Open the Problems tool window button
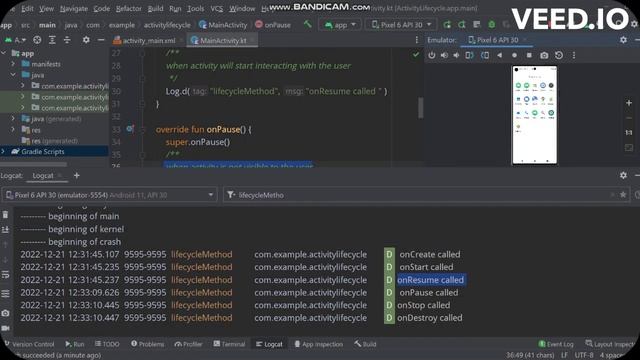640x360 pixels. (x=147, y=344)
